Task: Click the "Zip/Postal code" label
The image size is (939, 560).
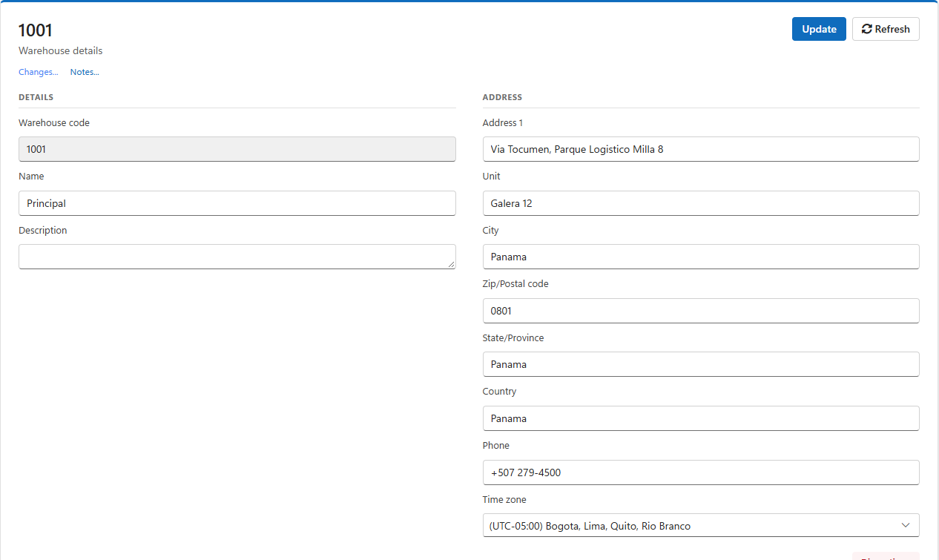Action: click(x=515, y=284)
